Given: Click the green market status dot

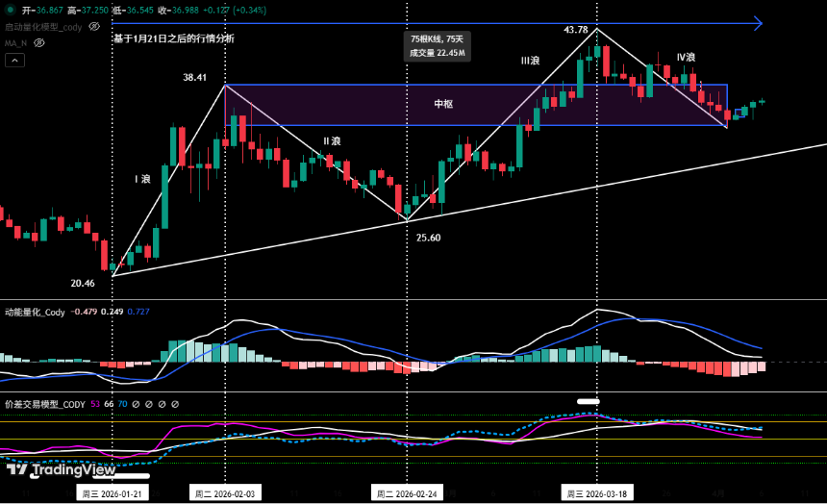Looking at the screenshot, I should point(11,10).
